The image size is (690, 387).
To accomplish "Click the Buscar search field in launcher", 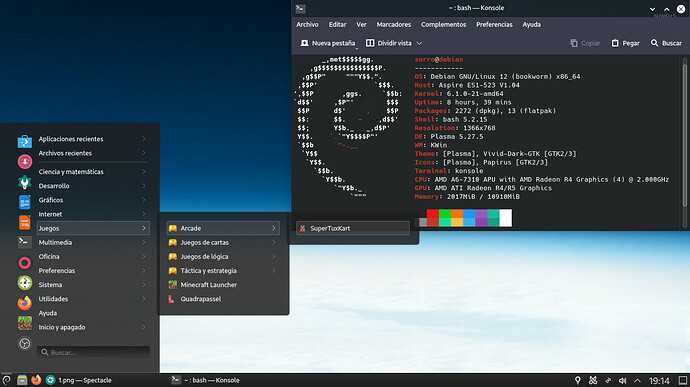I will pos(94,352).
